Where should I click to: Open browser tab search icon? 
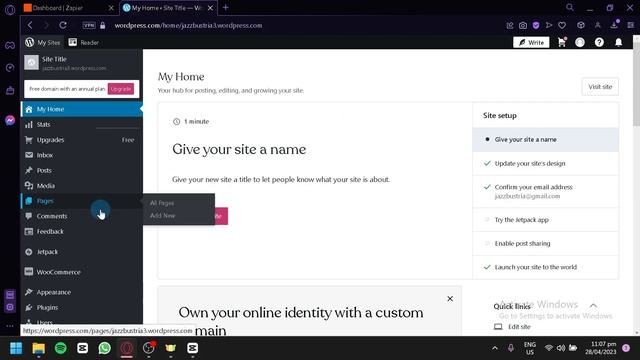click(569, 7)
